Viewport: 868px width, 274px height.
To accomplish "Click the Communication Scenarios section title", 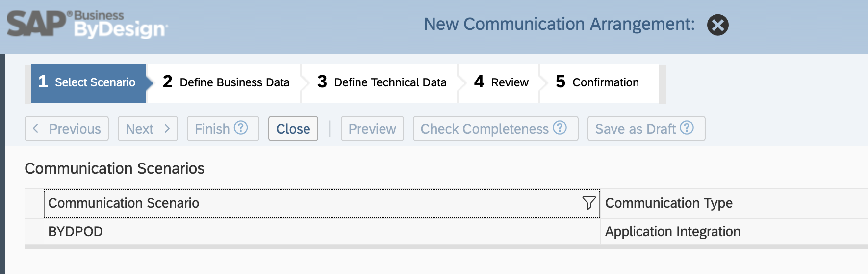I will [x=114, y=168].
